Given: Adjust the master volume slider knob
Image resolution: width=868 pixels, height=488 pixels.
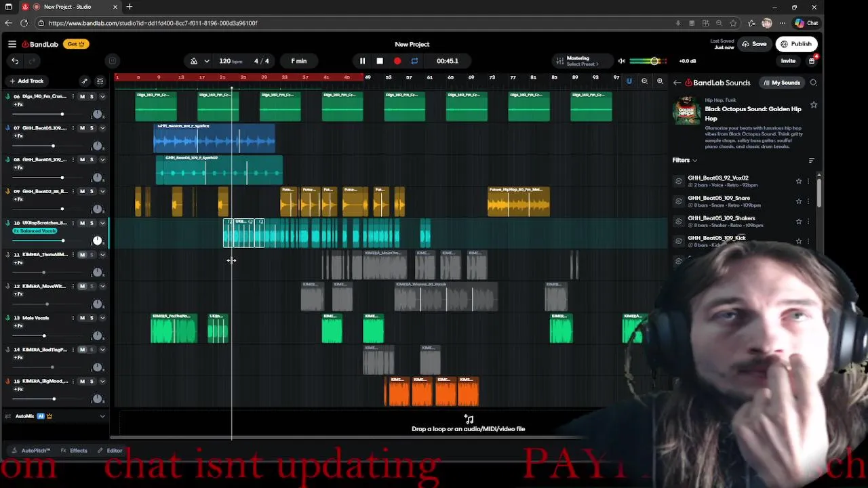Looking at the screenshot, I should [x=655, y=61].
